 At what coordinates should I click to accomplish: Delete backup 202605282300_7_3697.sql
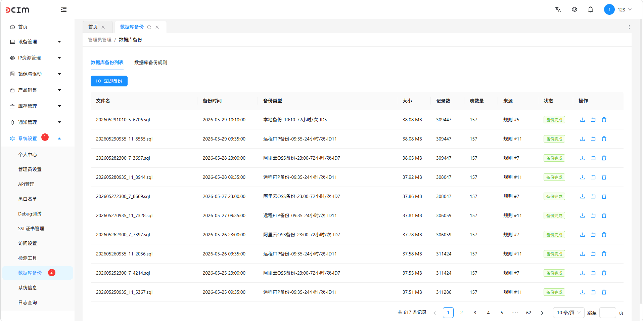[x=604, y=158]
